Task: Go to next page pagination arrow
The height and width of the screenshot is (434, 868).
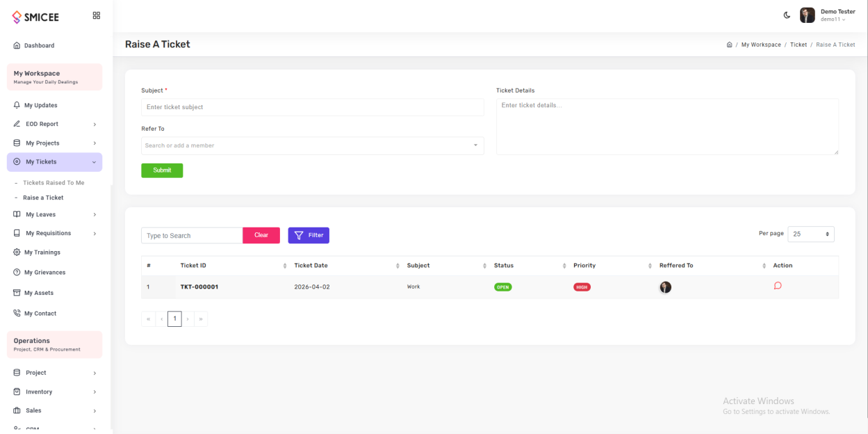Action: tap(188, 319)
